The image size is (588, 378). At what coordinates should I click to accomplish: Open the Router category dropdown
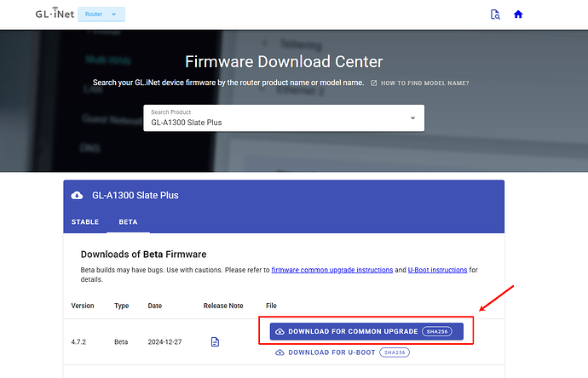101,14
